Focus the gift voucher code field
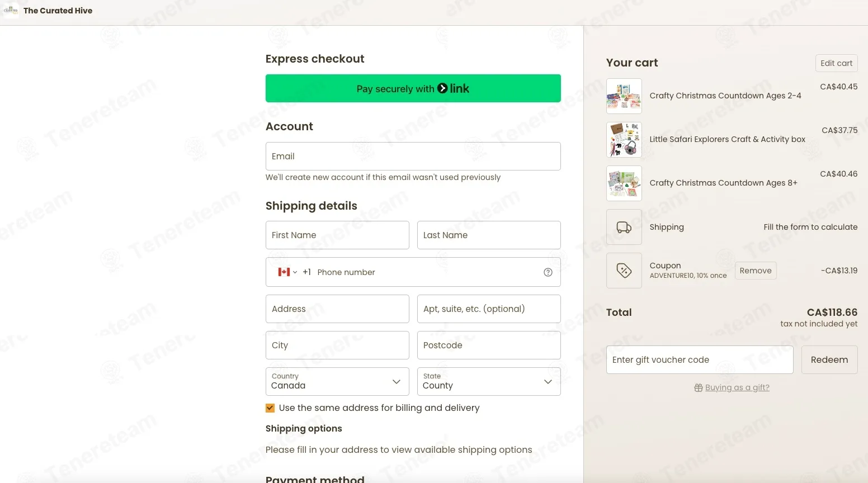868x483 pixels. (700, 360)
